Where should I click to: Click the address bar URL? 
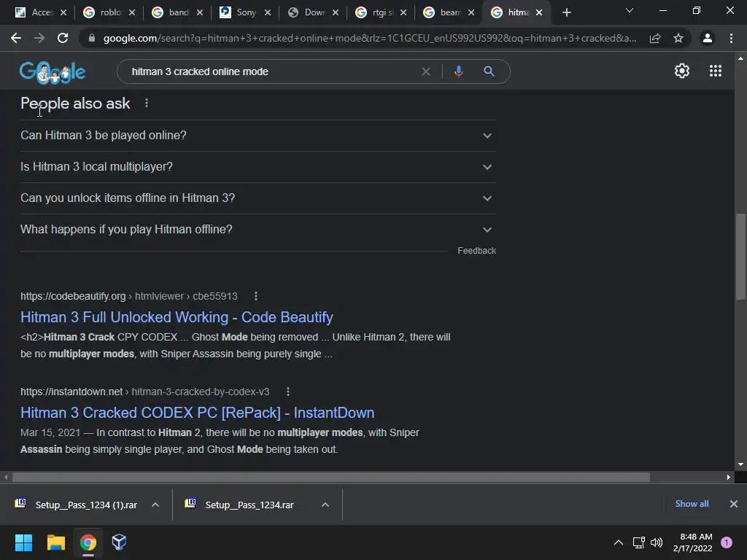[x=370, y=38]
